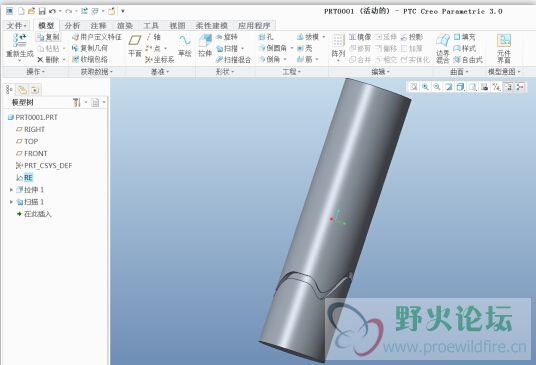Click the Zoom In icon in graphics toolbar

(425, 87)
